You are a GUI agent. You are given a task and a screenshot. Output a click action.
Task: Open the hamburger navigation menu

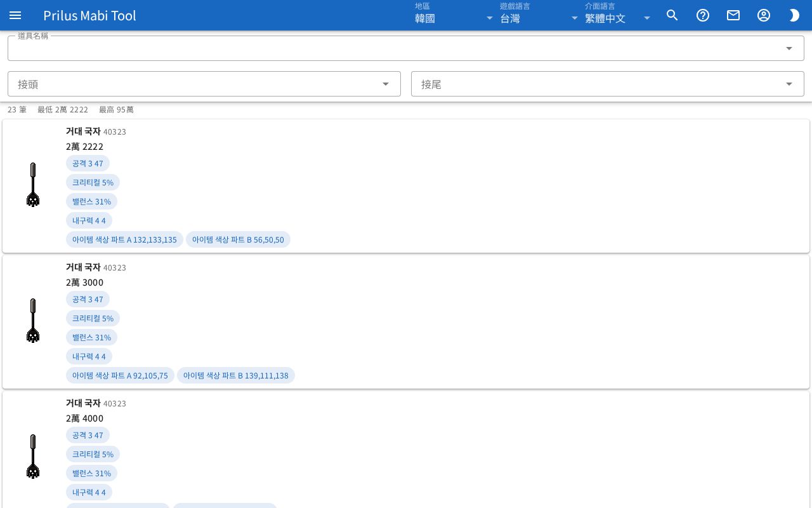coord(15,15)
